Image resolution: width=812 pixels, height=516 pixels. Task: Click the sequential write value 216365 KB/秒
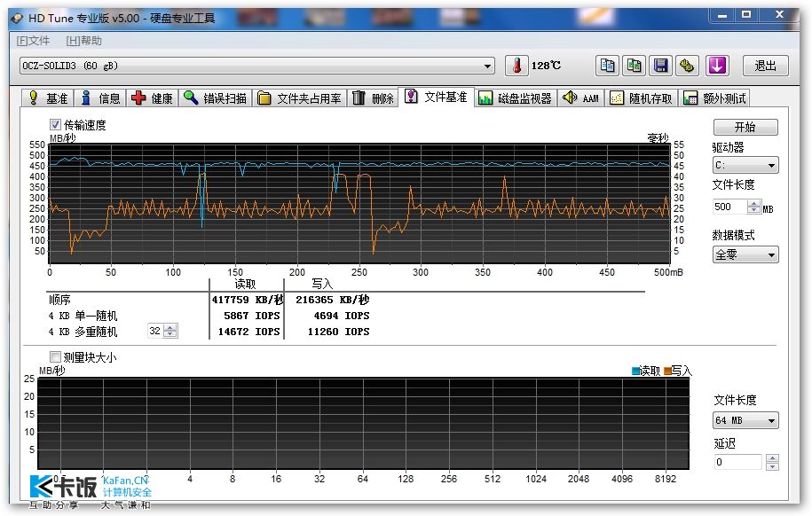point(332,300)
